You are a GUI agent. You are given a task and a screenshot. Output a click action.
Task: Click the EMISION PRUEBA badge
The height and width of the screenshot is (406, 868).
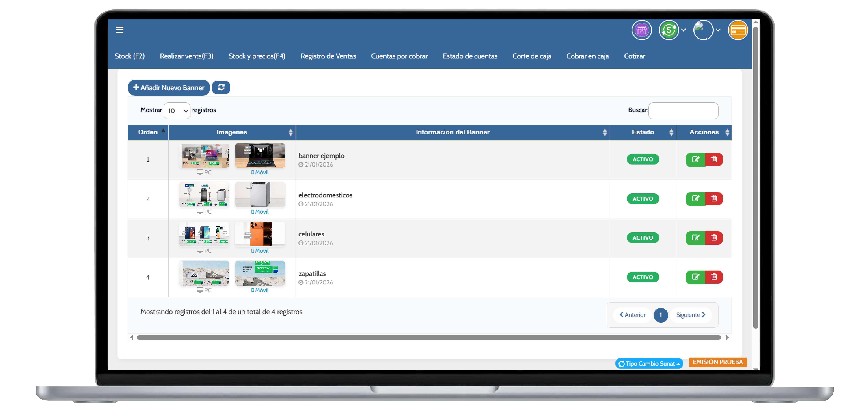pos(718,362)
